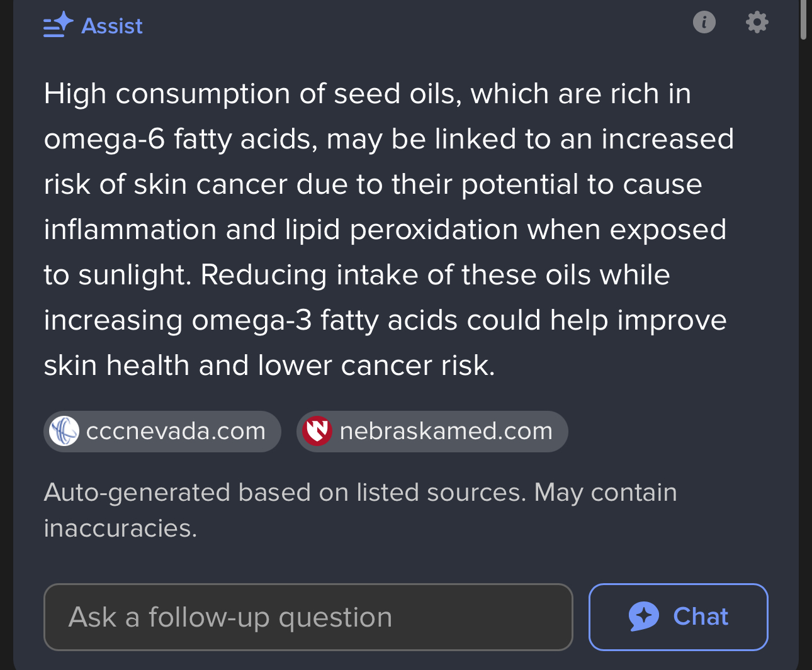This screenshot has width=812, height=670.
Task: Click the word 'inaccuracies.' in the disclaimer
Action: 120,528
